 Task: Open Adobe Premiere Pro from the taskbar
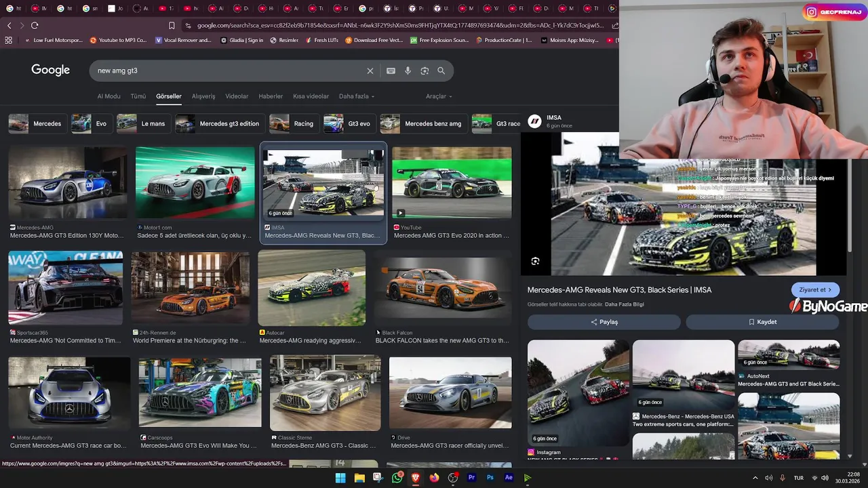(471, 478)
